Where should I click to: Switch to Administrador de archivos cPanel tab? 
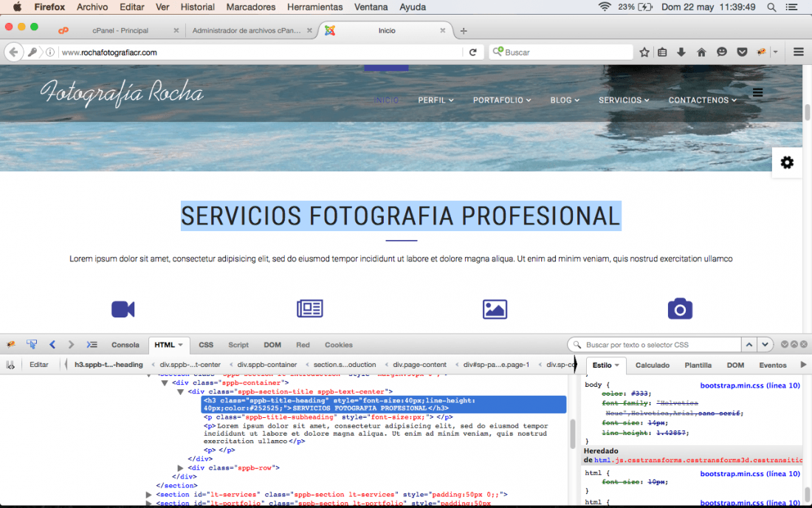(x=247, y=30)
